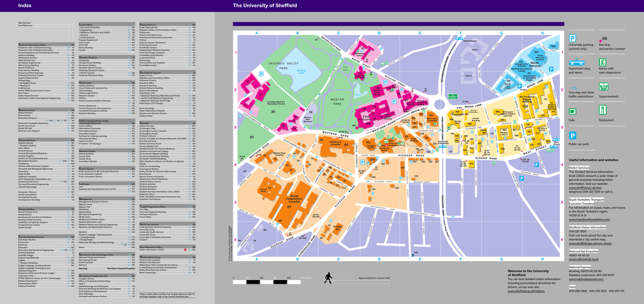Click the pink bus stop dot labelled 95
This screenshot has width=644, height=304.
point(601,40)
